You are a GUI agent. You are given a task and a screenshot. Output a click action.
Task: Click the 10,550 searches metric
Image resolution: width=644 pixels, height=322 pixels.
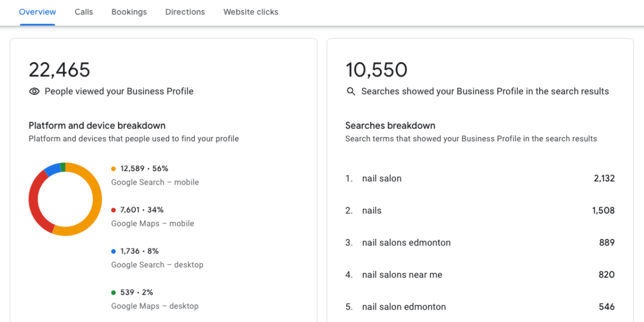pyautogui.click(x=376, y=69)
